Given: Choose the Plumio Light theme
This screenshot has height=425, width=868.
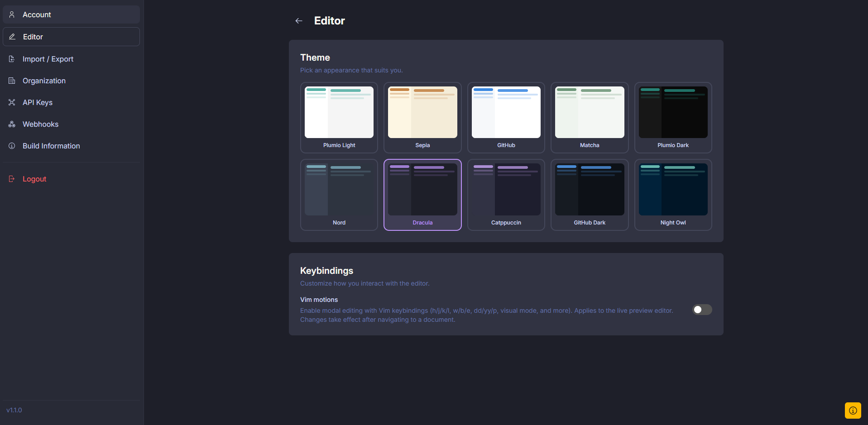Looking at the screenshot, I should [x=339, y=118].
